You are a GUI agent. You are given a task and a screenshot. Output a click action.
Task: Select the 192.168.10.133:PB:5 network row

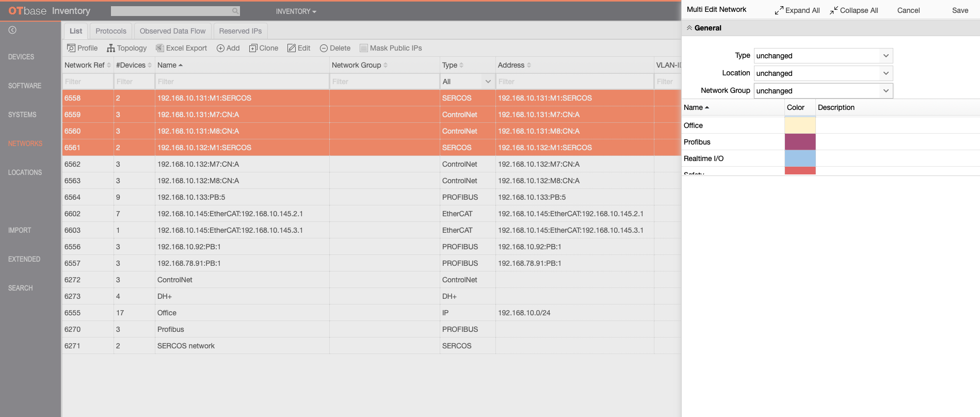click(372, 197)
